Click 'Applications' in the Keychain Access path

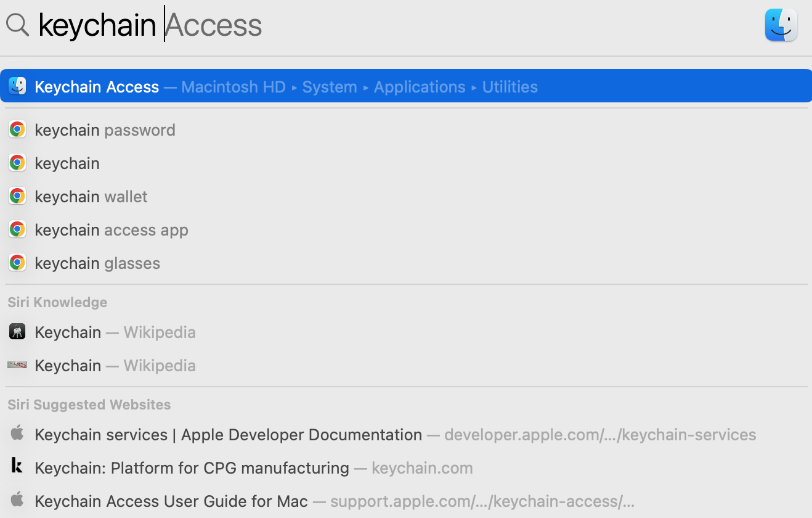(420, 87)
